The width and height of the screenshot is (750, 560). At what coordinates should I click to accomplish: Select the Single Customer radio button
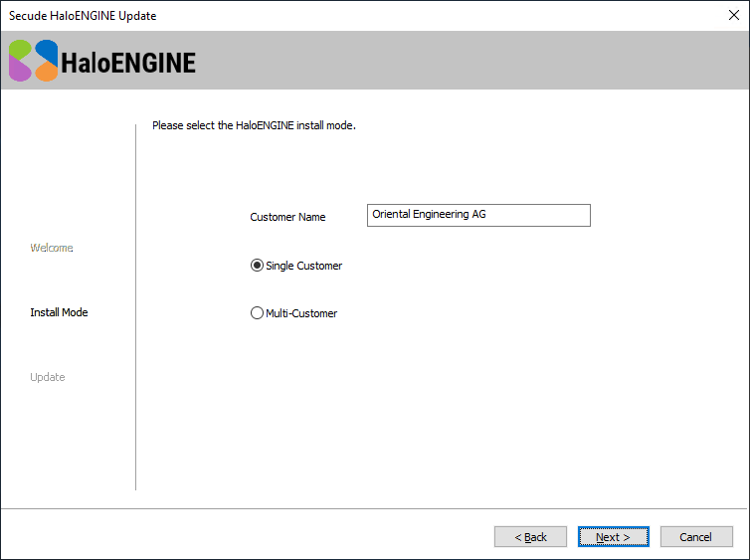257,266
